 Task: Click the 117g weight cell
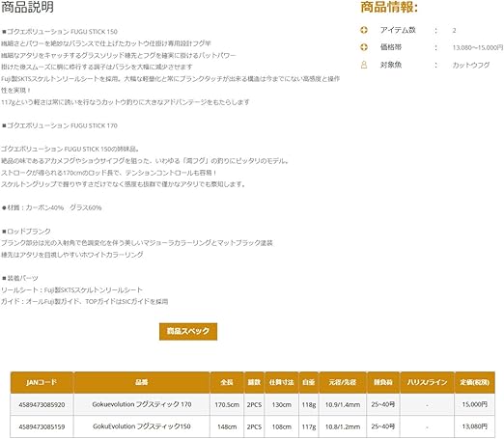[309, 426]
